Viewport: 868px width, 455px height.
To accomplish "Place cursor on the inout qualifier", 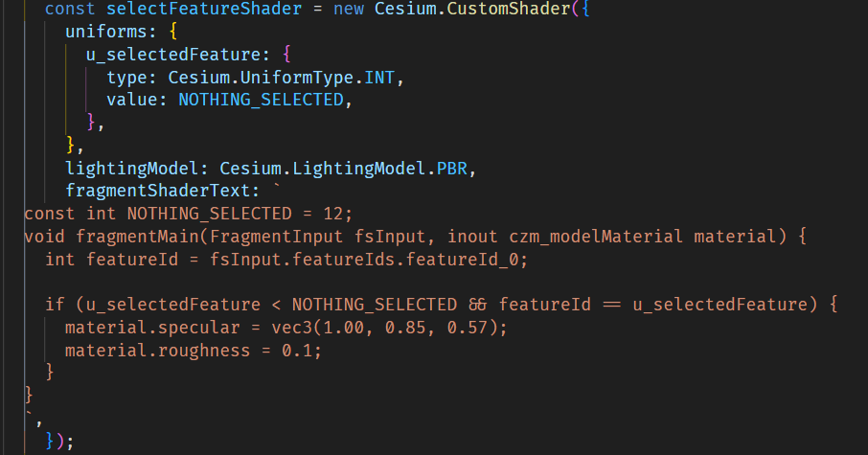I will click(474, 236).
